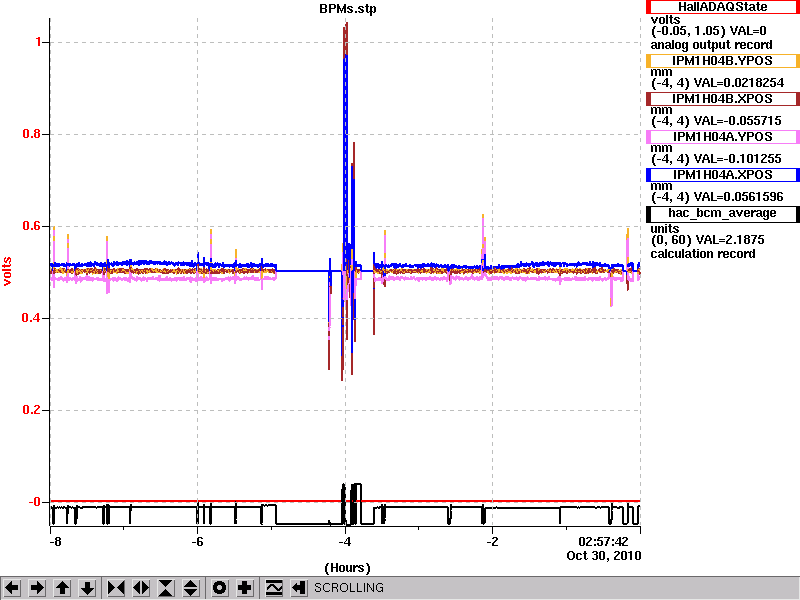Screen dimensions: 800x600
Task: Click the return-to-scrolling arrow icon
Action: (x=299, y=588)
